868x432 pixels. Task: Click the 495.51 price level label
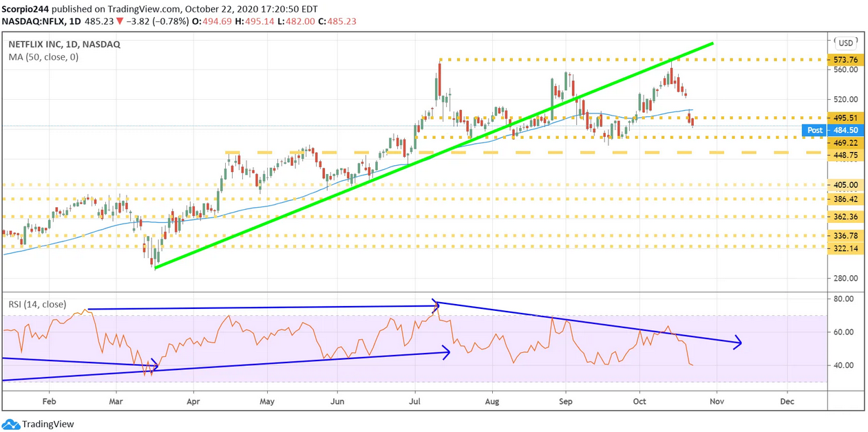845,118
